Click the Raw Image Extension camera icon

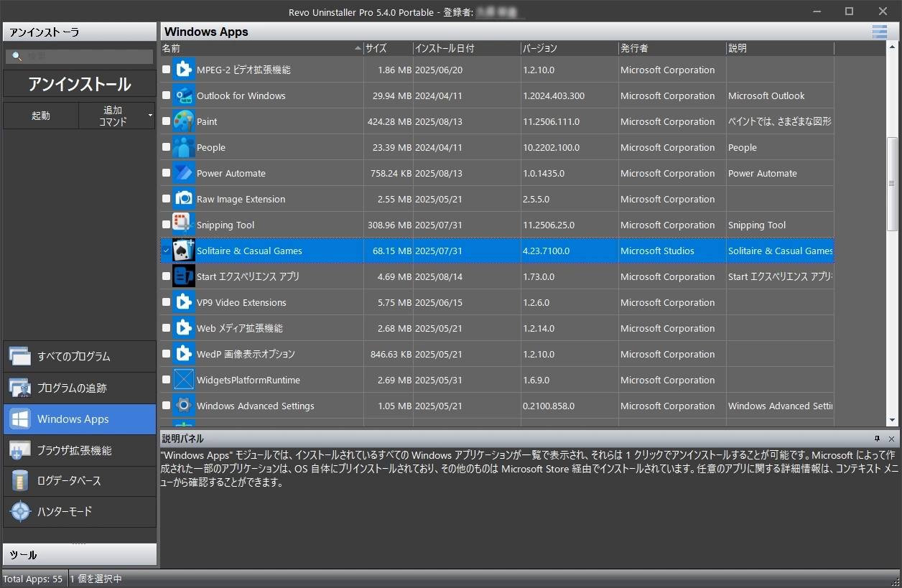(x=184, y=199)
